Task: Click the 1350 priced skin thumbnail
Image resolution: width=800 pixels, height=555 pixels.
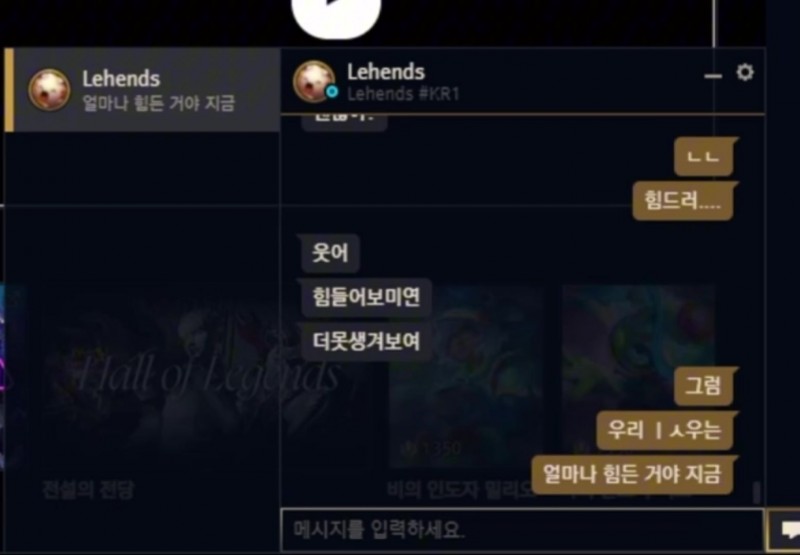Action: pos(466,376)
